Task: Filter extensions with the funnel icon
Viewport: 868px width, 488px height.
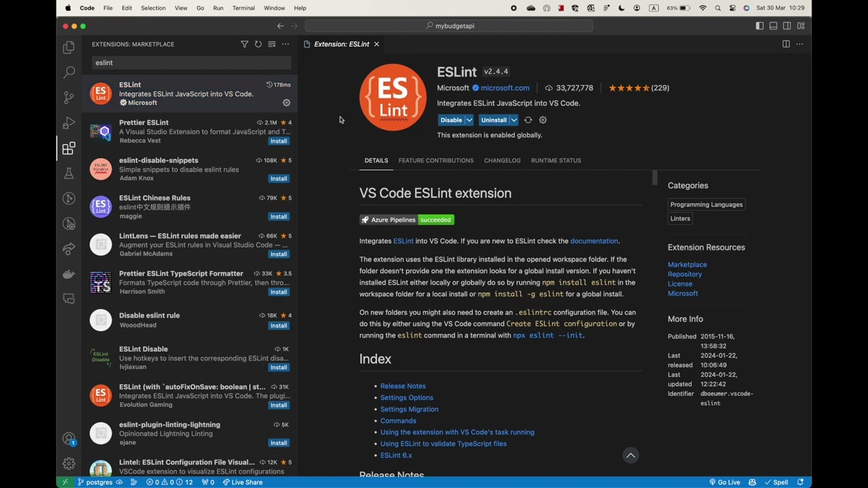Action: pyautogui.click(x=244, y=44)
